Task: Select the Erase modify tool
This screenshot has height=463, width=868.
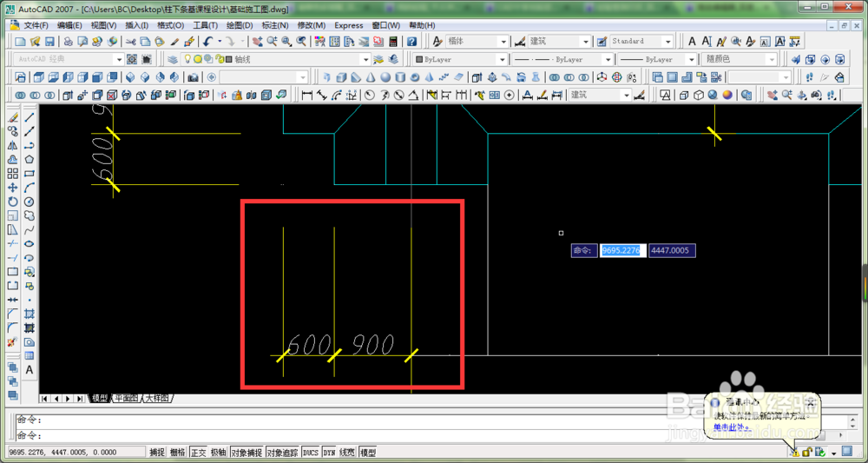Action: click(13, 117)
